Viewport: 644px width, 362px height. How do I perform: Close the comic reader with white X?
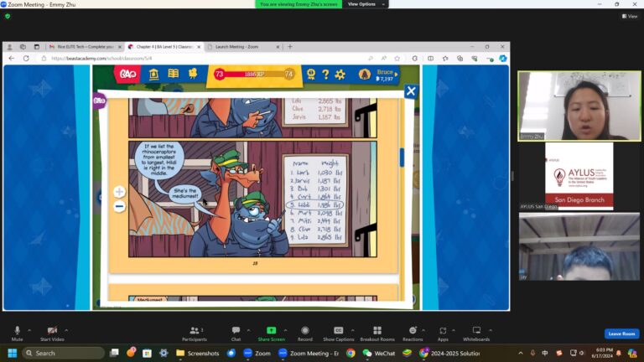410,91
